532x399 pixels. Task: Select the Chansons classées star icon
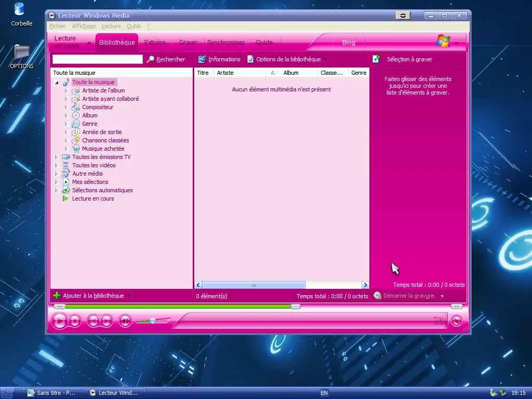click(76, 140)
